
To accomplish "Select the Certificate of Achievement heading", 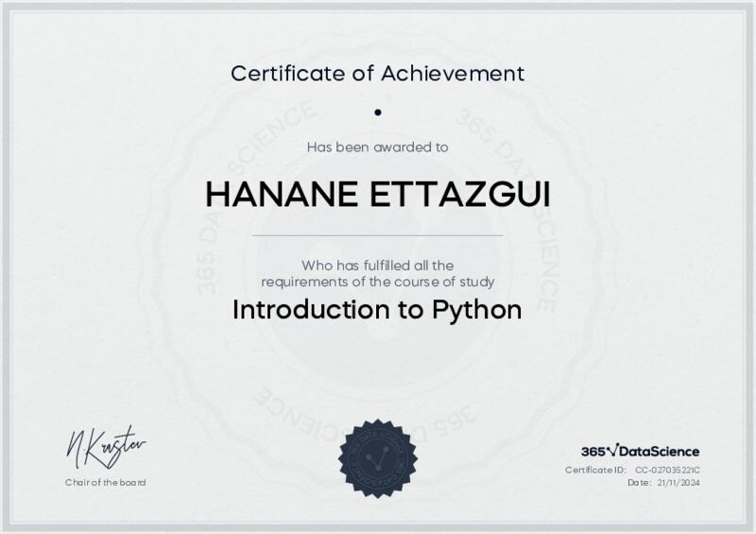I will coord(377,72).
